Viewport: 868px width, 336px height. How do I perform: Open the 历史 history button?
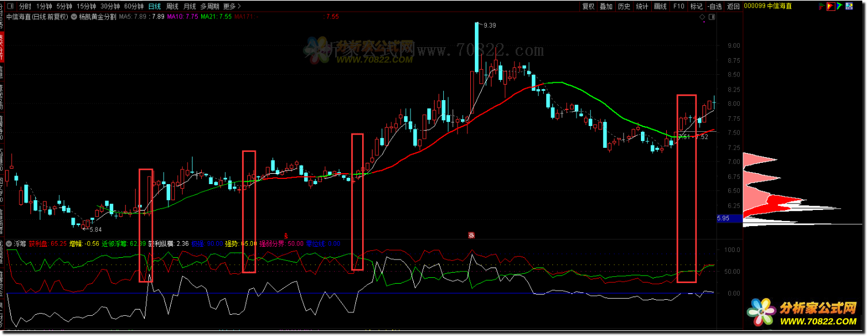coord(624,6)
